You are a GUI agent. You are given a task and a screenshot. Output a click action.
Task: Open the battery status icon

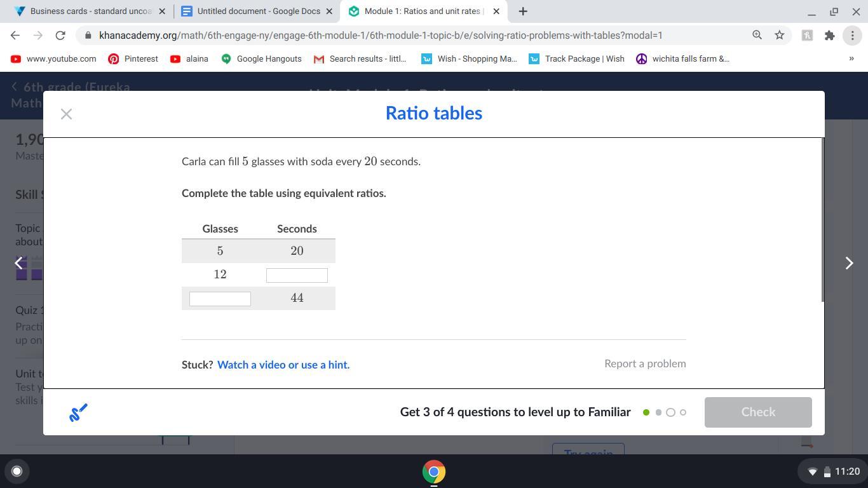827,471
